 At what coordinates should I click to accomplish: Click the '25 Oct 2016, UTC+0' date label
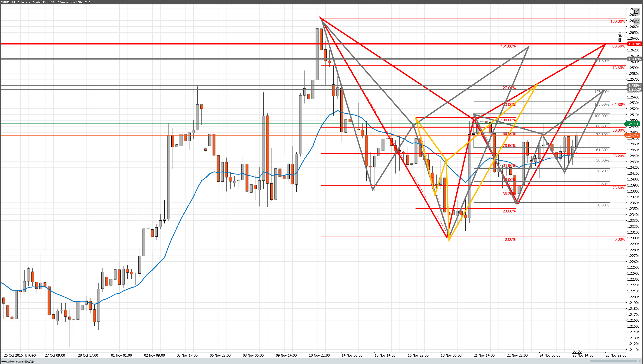[x=20, y=355]
